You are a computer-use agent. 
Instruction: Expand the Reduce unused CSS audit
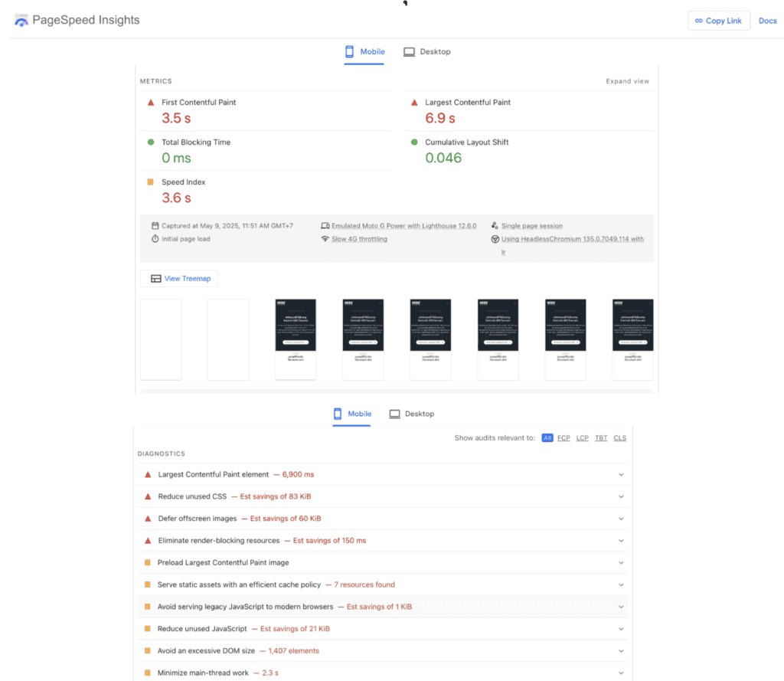pos(621,496)
